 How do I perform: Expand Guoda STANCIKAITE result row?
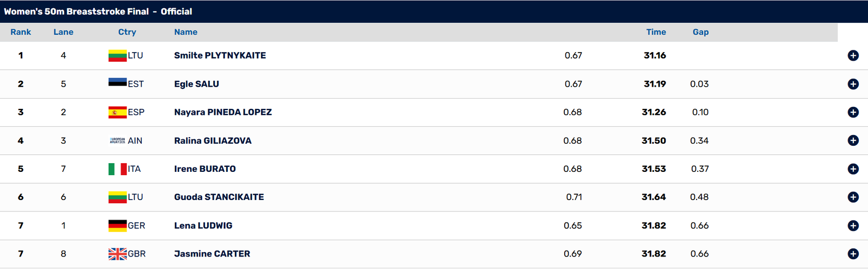tap(853, 197)
